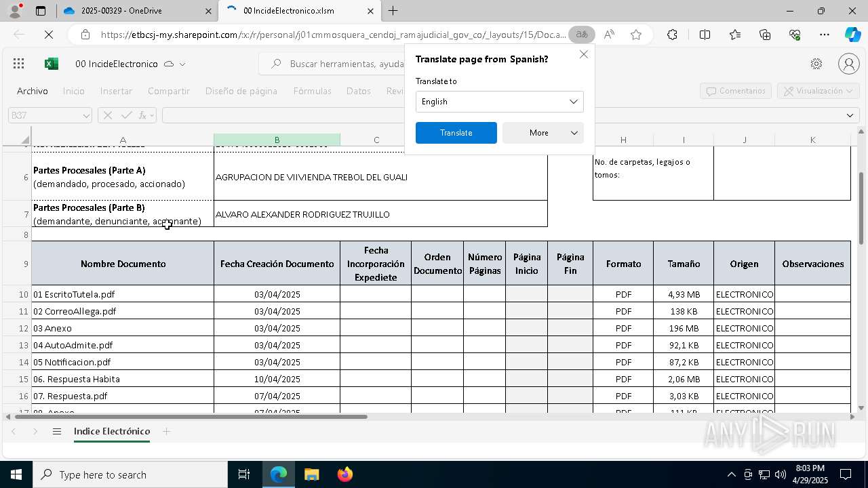Click the scroll right arrow of horizontal scrollbar
Screen dimensions: 868x488
(x=852, y=417)
